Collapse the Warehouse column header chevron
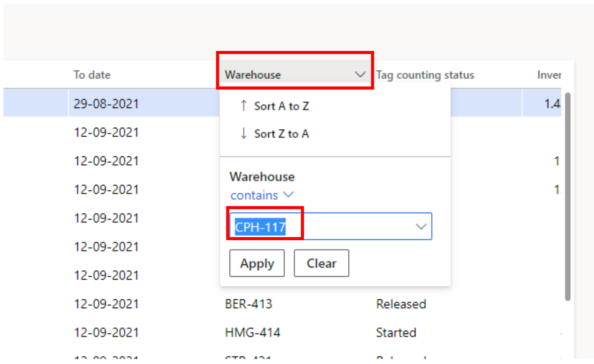The height and width of the screenshot is (364, 594). [360, 75]
